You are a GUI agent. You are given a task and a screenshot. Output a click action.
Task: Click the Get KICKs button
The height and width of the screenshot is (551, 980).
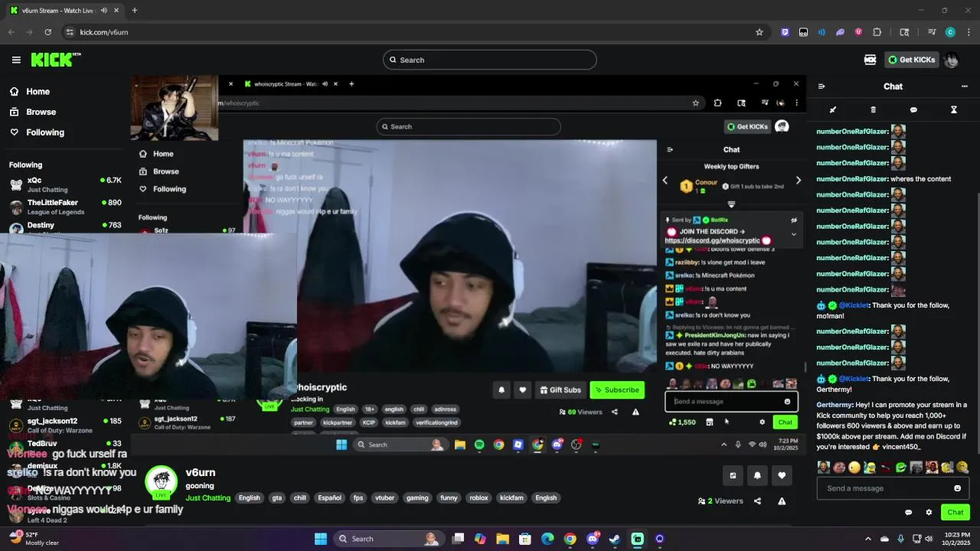pos(911,60)
